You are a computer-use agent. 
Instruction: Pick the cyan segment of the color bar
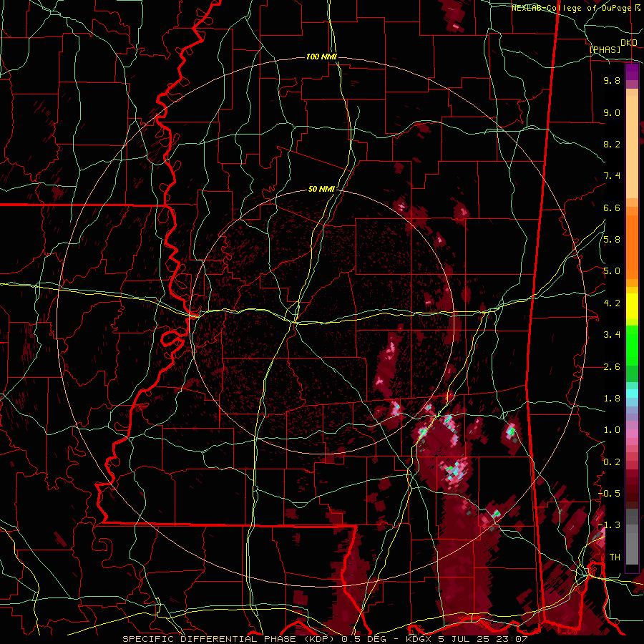(x=632, y=394)
